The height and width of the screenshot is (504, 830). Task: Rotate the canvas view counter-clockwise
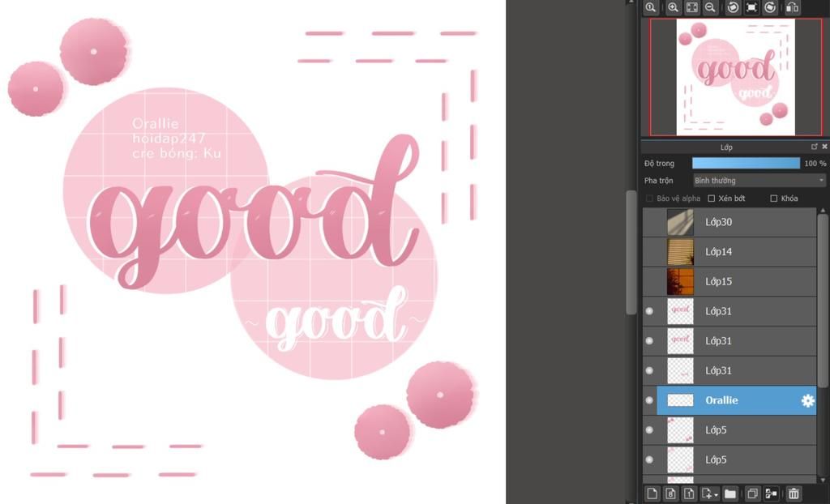(733, 7)
